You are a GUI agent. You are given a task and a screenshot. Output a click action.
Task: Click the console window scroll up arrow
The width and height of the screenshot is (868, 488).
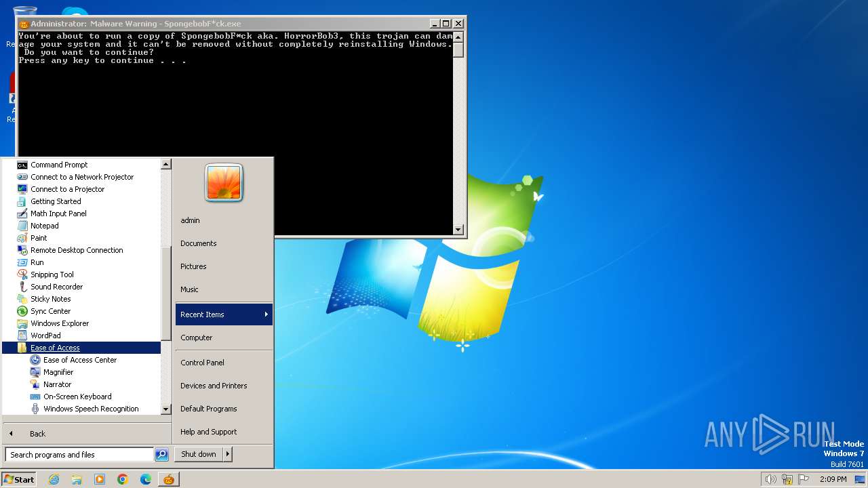click(x=458, y=37)
